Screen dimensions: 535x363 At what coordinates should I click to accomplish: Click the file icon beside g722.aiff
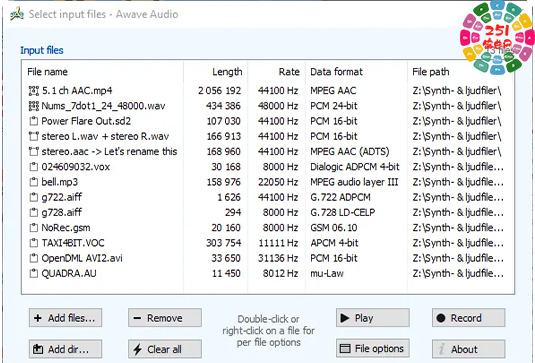(x=33, y=197)
